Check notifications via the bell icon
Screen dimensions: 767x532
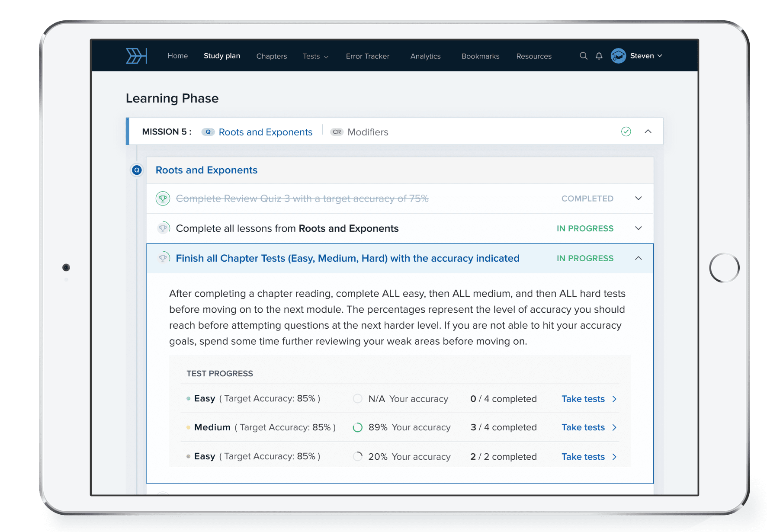pos(599,56)
